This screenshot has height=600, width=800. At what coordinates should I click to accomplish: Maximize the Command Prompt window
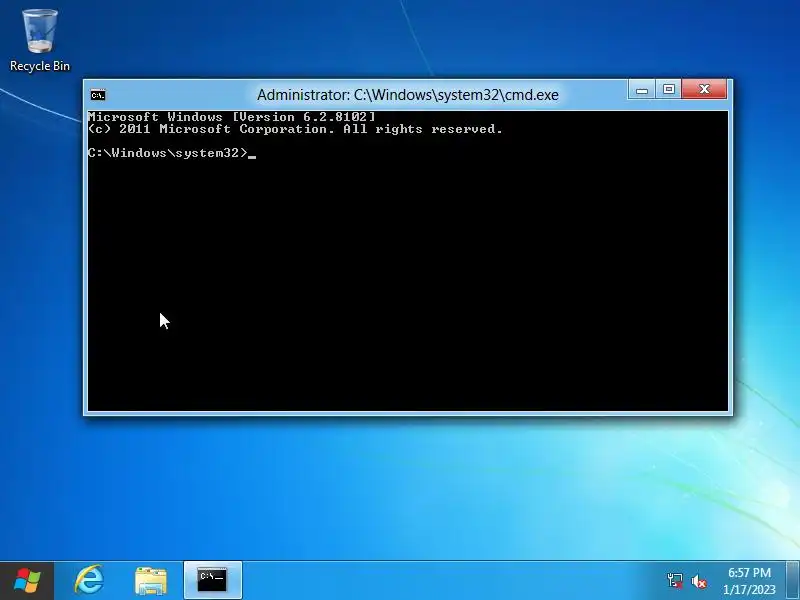coord(669,90)
